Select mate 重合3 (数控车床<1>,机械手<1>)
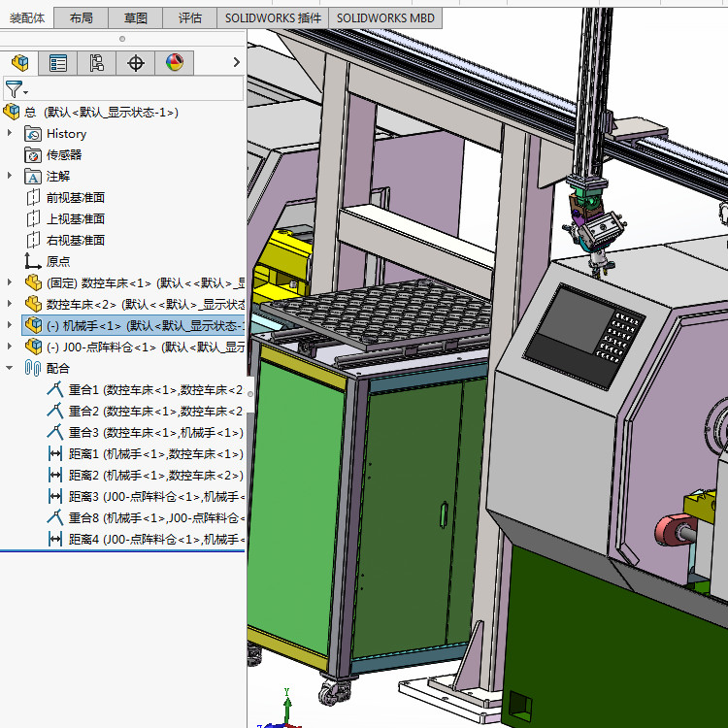728x728 pixels. tap(156, 433)
